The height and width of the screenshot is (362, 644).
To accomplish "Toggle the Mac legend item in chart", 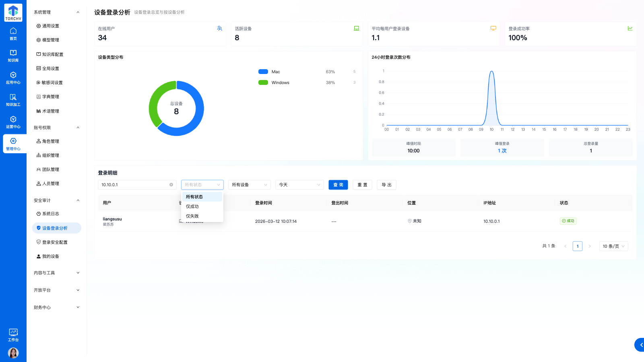I will (276, 72).
